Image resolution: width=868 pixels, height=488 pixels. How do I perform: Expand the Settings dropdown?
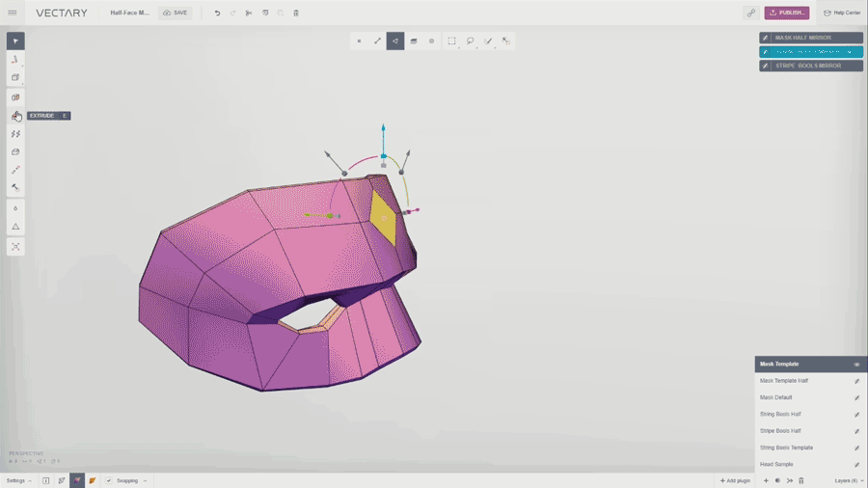[19, 480]
